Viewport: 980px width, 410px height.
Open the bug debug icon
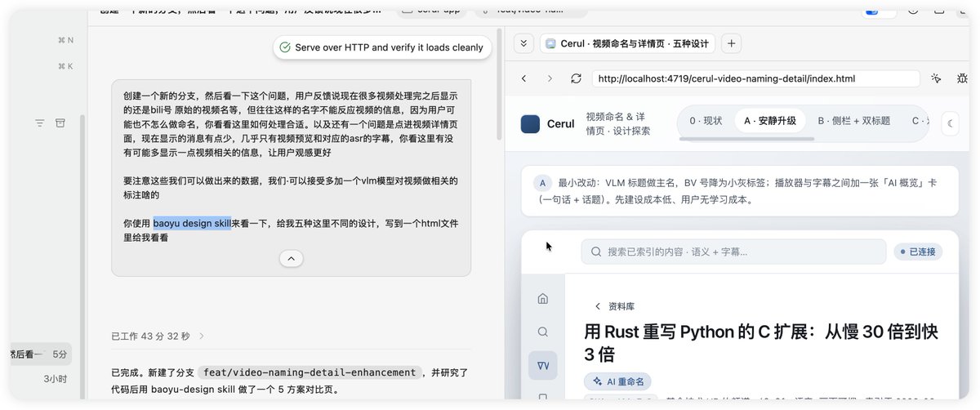[x=962, y=78]
